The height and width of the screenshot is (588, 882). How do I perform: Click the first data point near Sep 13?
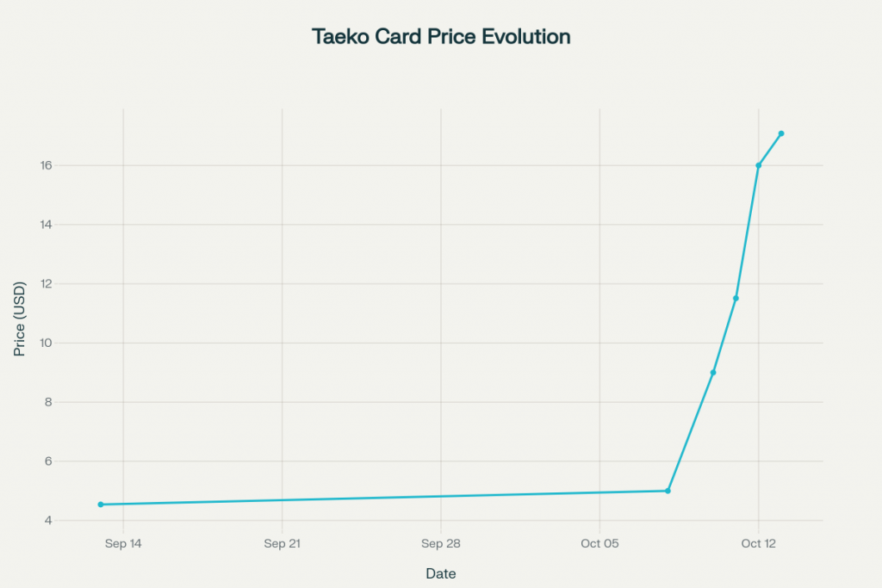[101, 504]
